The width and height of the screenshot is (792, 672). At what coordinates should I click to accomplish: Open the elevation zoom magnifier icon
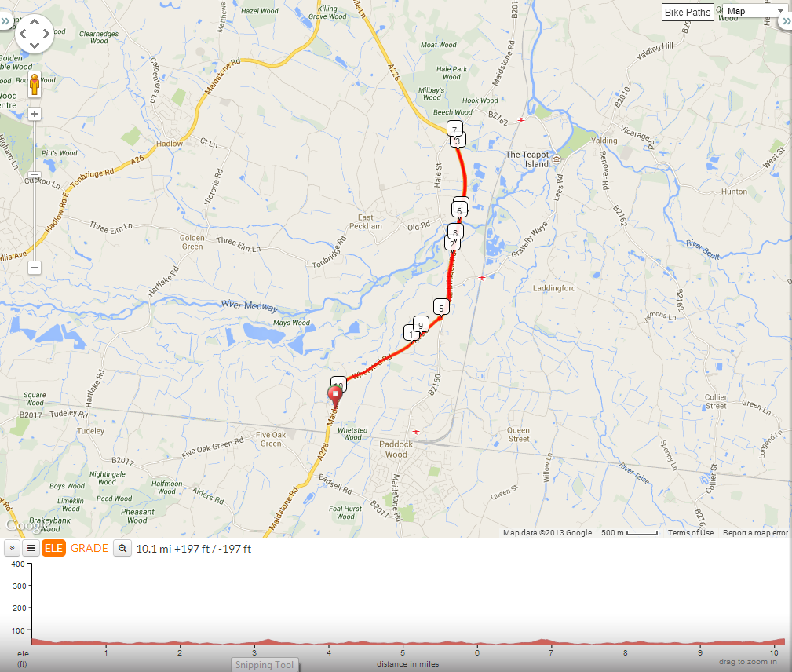[x=122, y=548]
